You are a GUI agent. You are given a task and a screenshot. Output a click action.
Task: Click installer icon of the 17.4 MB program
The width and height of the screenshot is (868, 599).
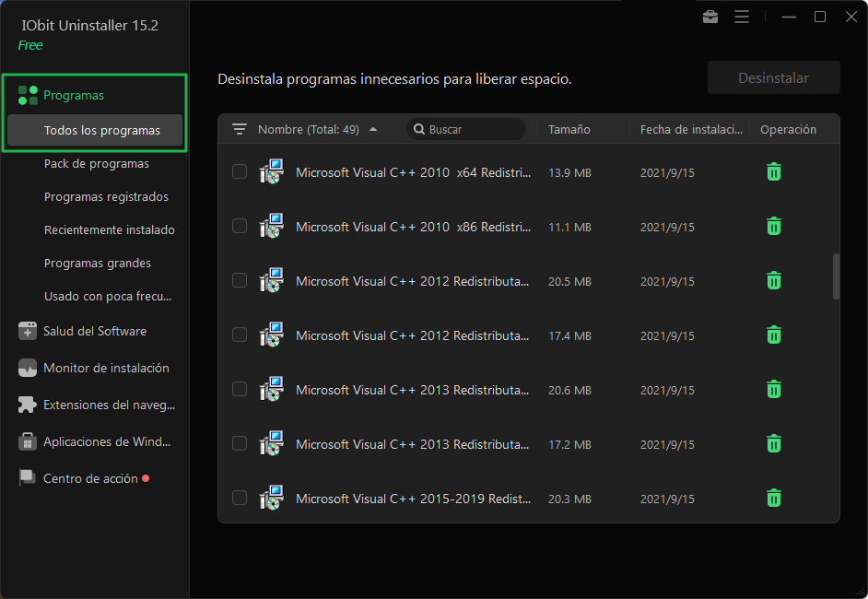tap(271, 335)
